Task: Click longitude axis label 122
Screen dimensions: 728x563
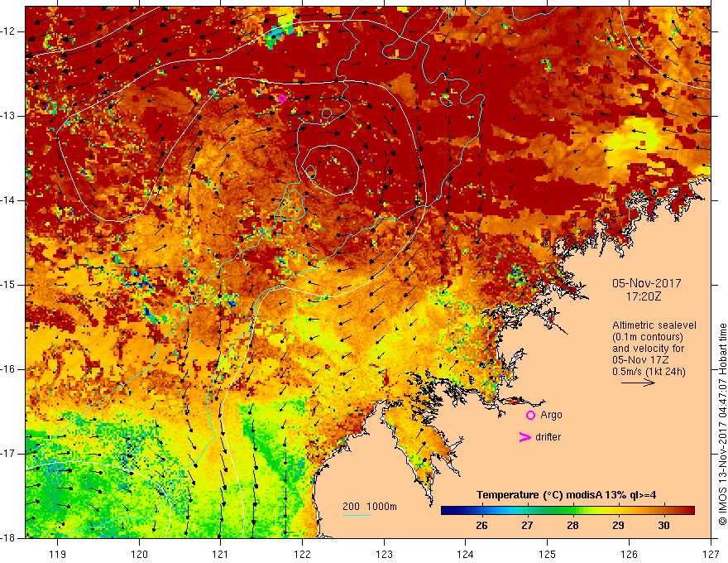Action: tap(302, 554)
